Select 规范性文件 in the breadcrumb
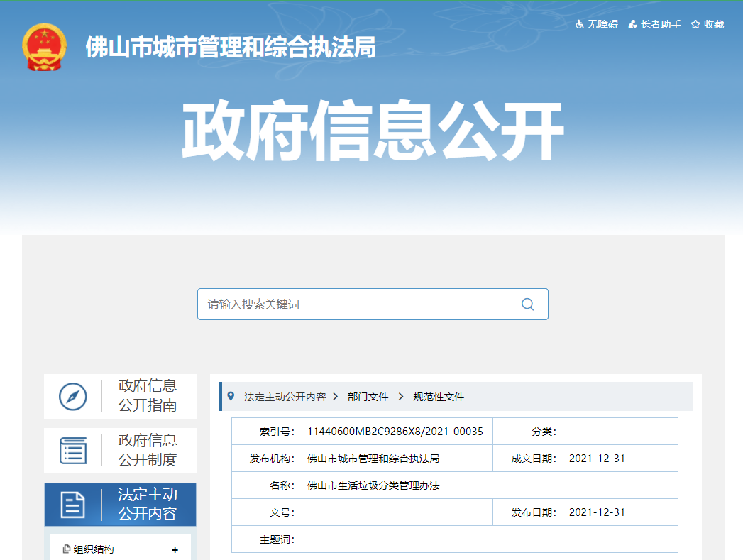 pyautogui.click(x=439, y=397)
